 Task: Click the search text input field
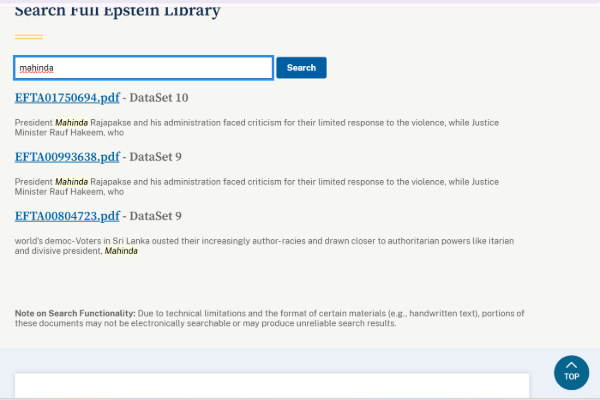pos(143,68)
